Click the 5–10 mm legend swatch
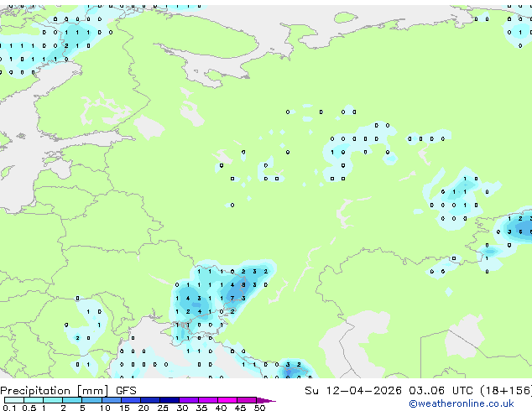The height and width of the screenshot is (411, 532). (92, 400)
